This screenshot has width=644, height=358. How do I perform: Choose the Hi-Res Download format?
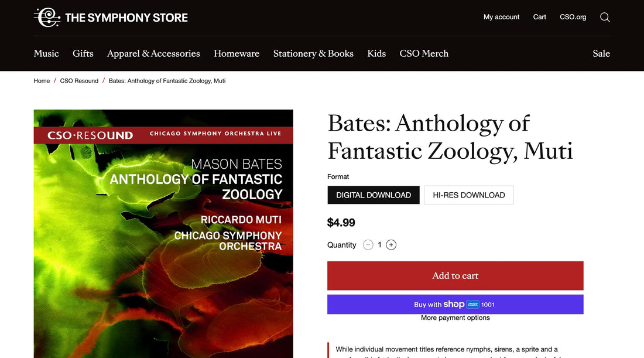[x=468, y=195]
